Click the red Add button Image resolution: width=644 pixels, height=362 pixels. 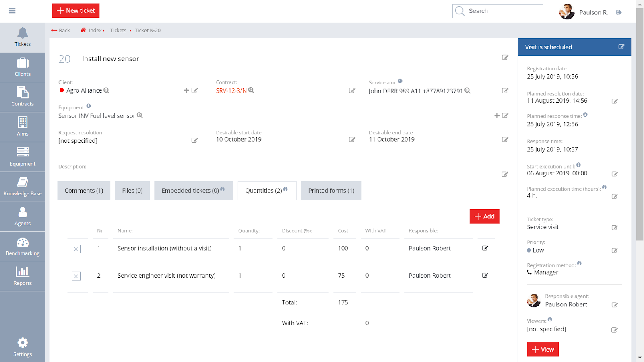(x=484, y=216)
